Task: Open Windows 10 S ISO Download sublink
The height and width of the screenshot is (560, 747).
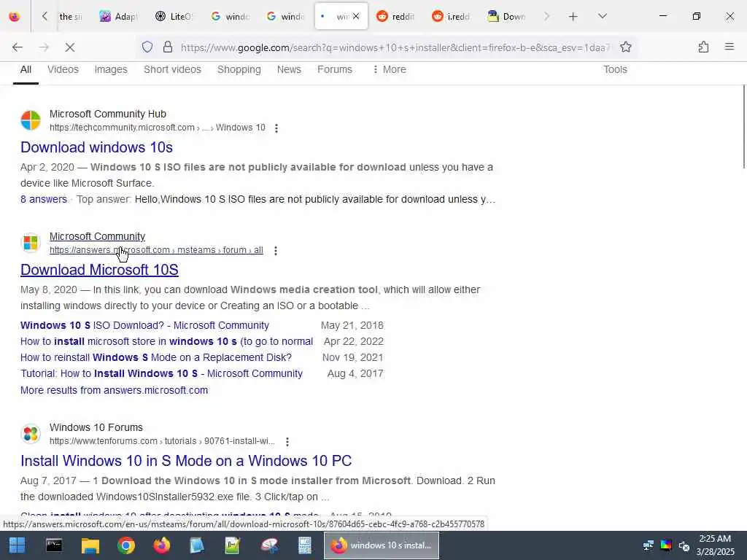Action: 145,325
